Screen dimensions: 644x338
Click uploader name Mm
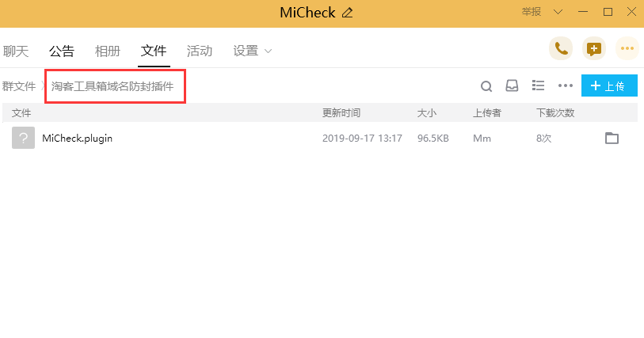482,139
